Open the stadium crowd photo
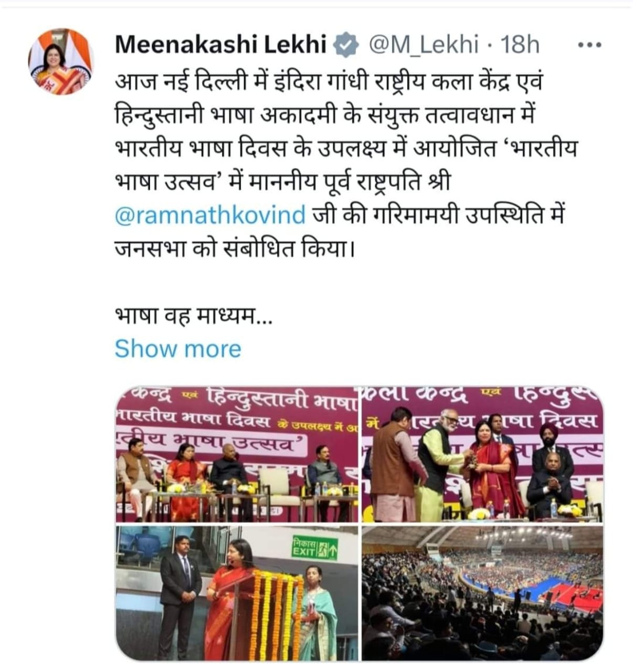This screenshot has width=633, height=672. tap(482, 593)
